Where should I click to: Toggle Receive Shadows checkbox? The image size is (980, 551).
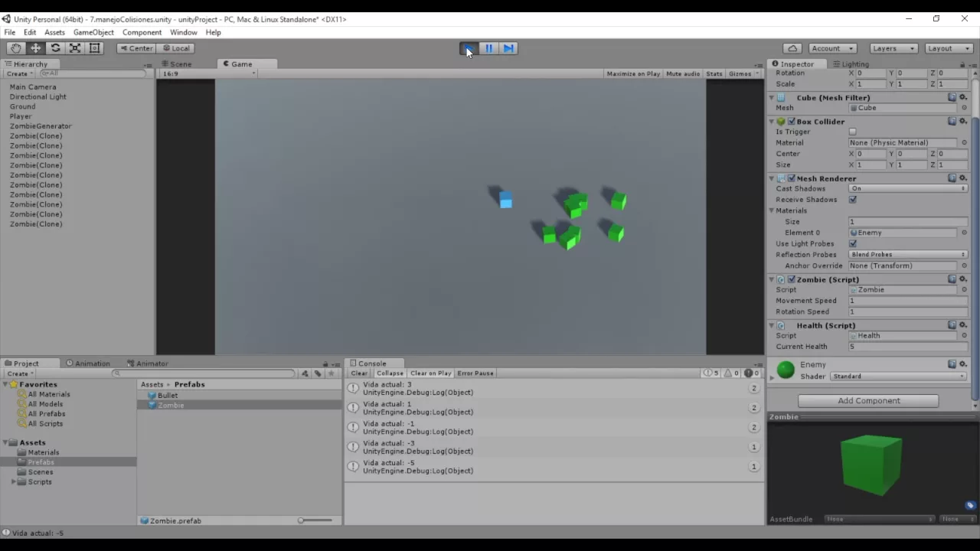click(x=853, y=200)
